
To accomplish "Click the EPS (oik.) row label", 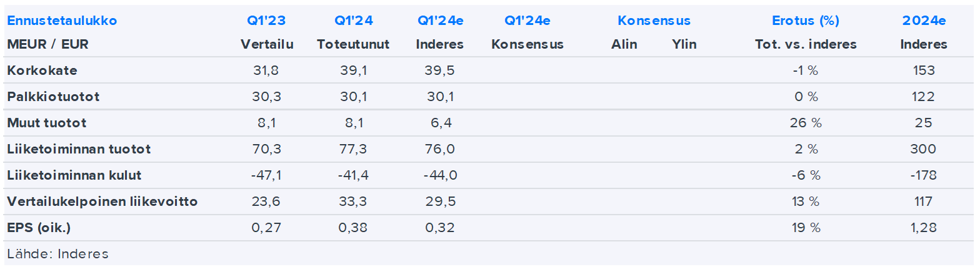I will click(x=39, y=228).
